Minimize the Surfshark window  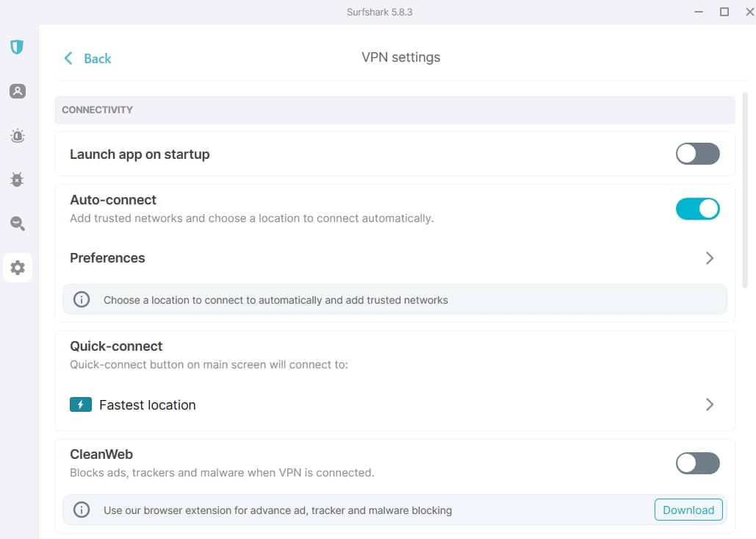click(x=699, y=12)
